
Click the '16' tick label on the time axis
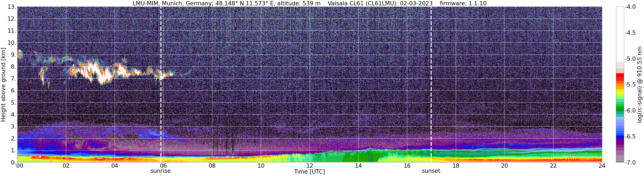click(407, 166)
